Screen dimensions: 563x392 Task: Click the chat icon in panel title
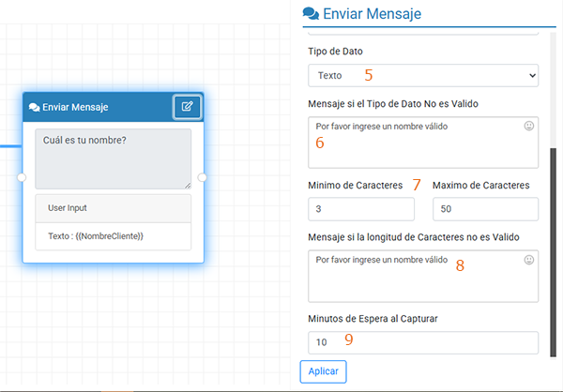310,14
